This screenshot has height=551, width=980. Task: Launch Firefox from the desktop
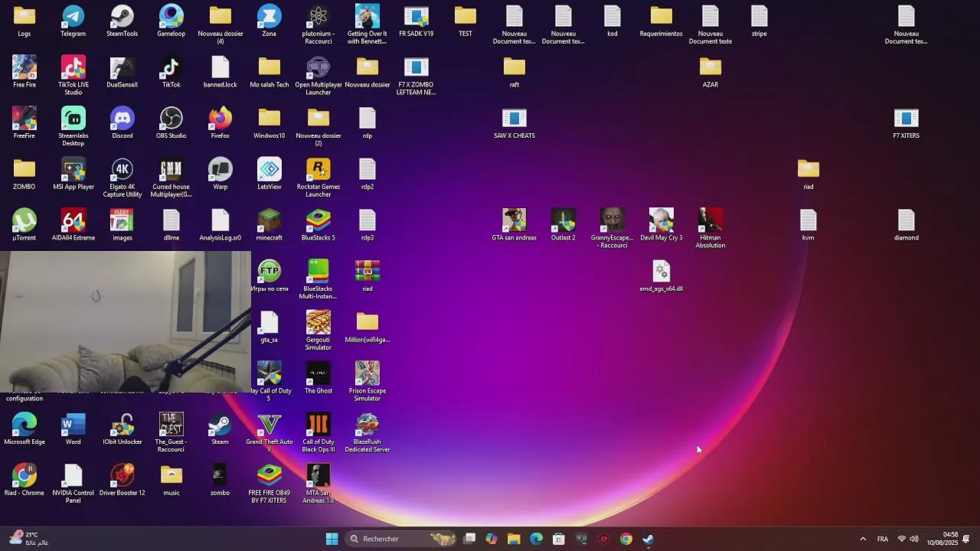220,122
